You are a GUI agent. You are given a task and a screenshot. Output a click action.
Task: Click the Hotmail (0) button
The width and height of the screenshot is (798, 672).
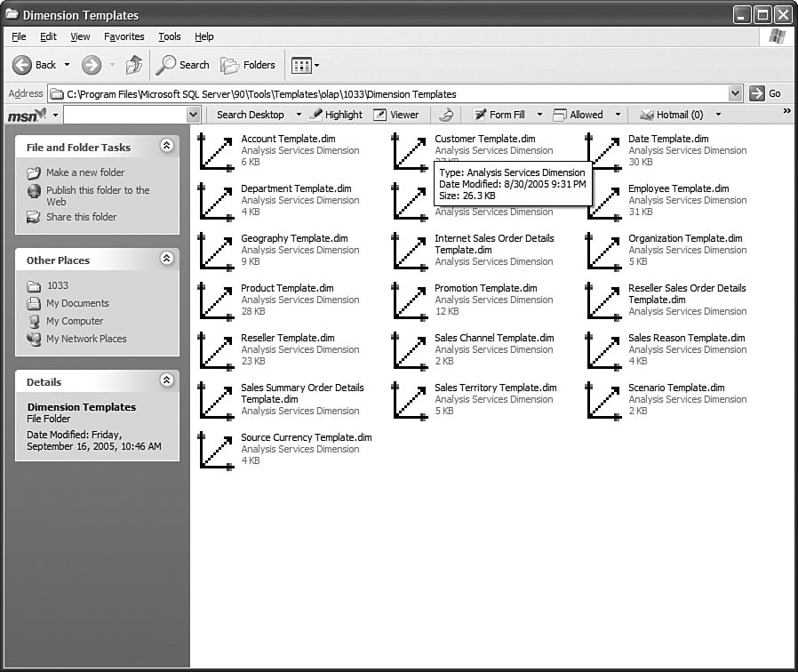671,115
